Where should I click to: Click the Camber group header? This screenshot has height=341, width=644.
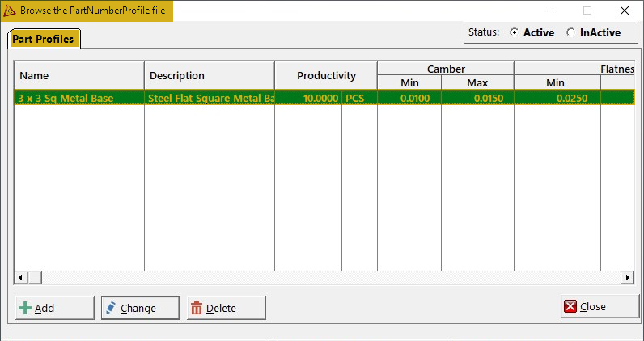pos(446,69)
